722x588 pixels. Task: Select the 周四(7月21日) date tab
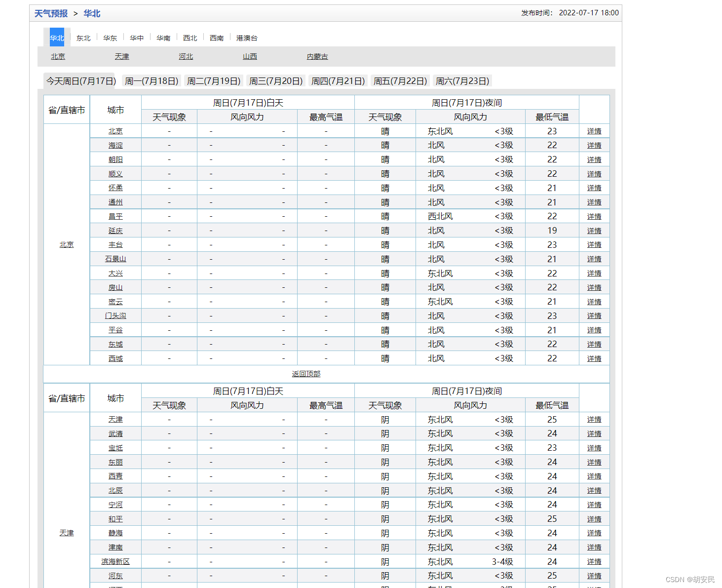coord(338,81)
